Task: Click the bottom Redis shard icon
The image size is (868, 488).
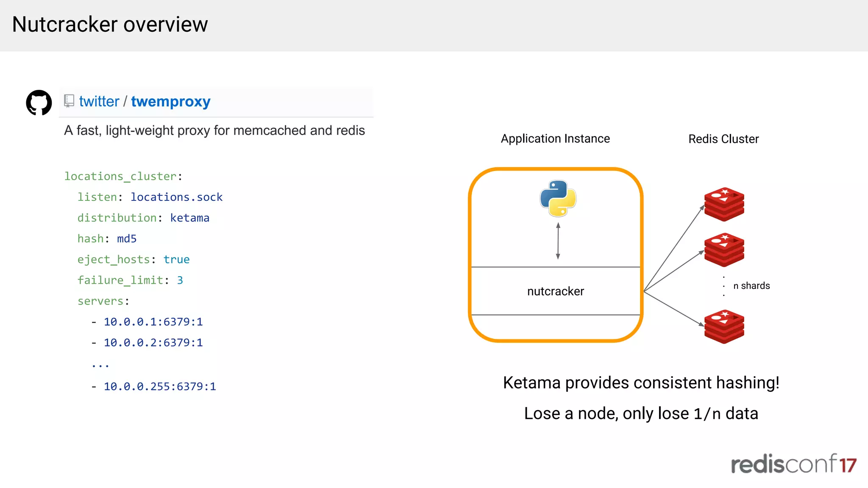Action: [724, 327]
